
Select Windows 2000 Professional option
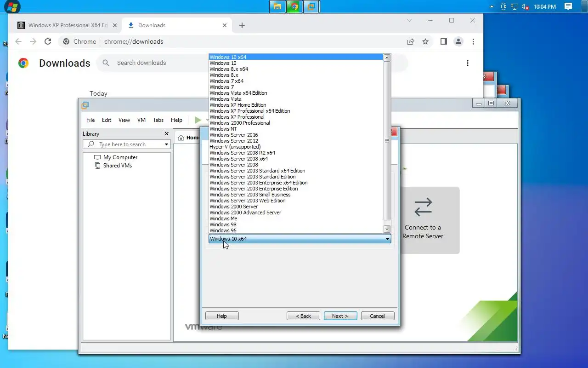296,123
